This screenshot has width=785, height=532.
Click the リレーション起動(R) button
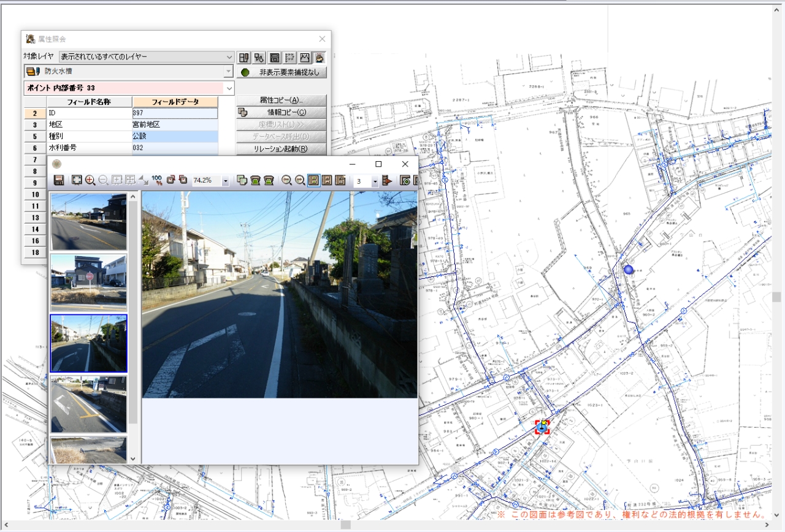point(281,149)
